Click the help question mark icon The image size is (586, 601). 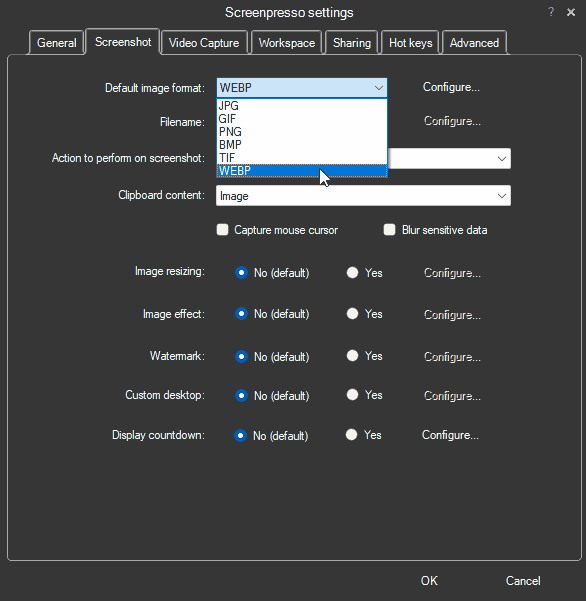[x=551, y=12]
